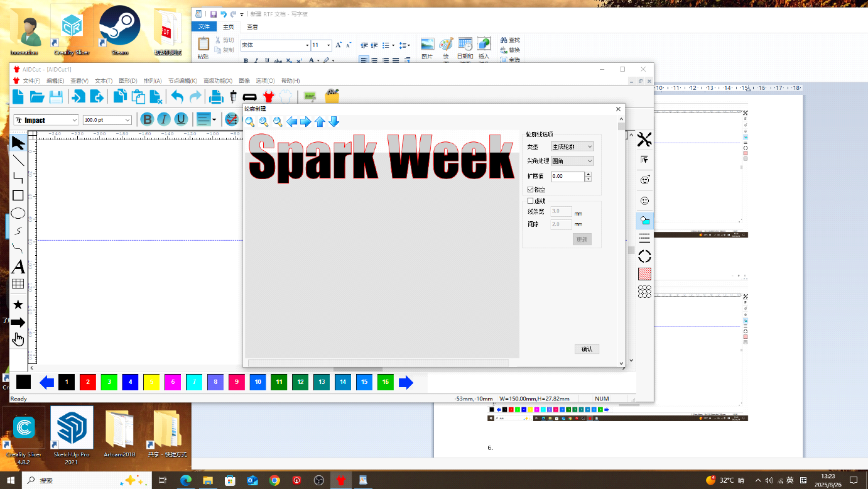Screen dimensions: 868x489
Task: Click WordPad 查找 find button
Action: 510,40
